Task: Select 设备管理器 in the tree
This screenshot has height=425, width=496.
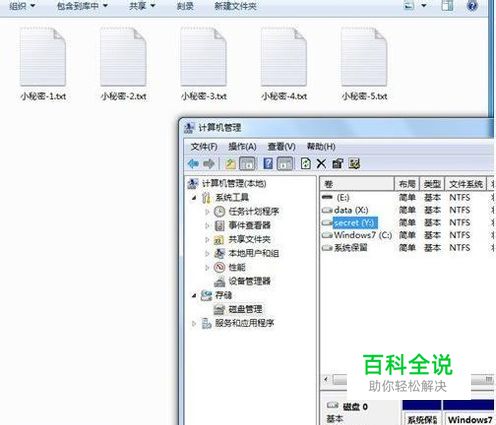Action: click(249, 281)
